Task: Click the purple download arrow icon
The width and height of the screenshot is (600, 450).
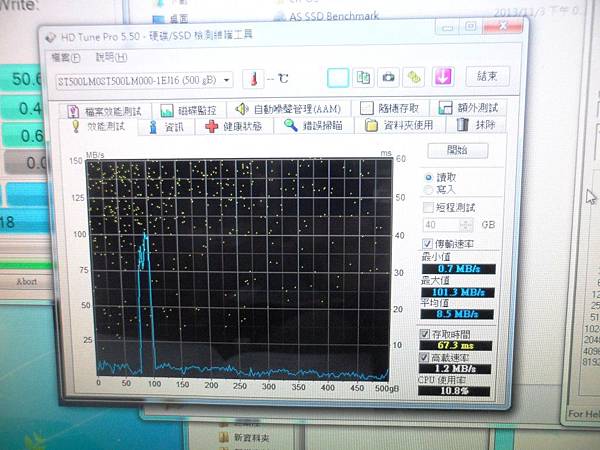Action: (443, 76)
